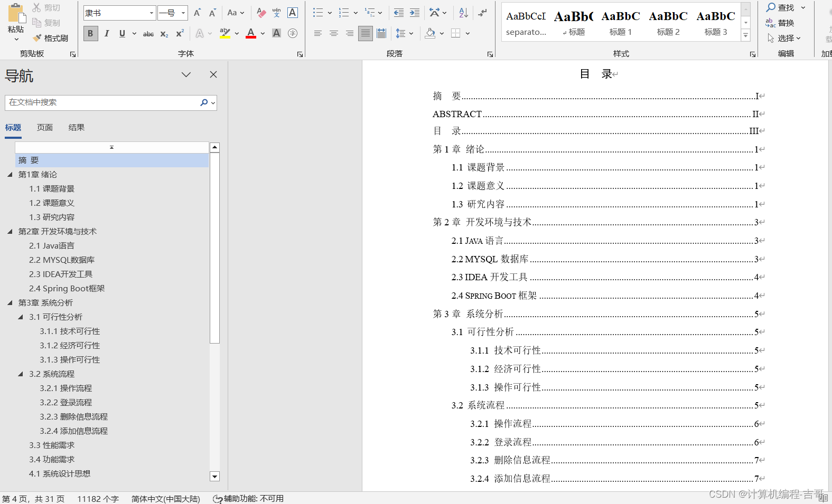
Task: Switch to the 结果 navigation tab
Action: [x=77, y=127]
